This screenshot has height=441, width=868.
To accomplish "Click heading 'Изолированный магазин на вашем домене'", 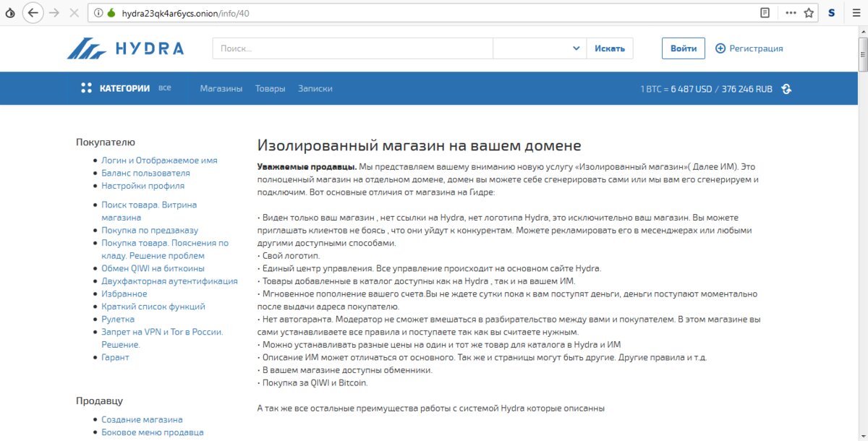I will (420, 145).
